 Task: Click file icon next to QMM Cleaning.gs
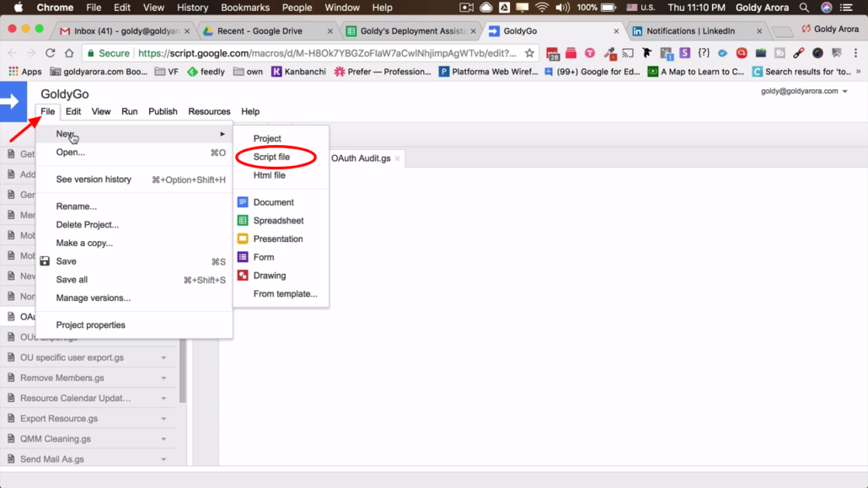(11, 439)
